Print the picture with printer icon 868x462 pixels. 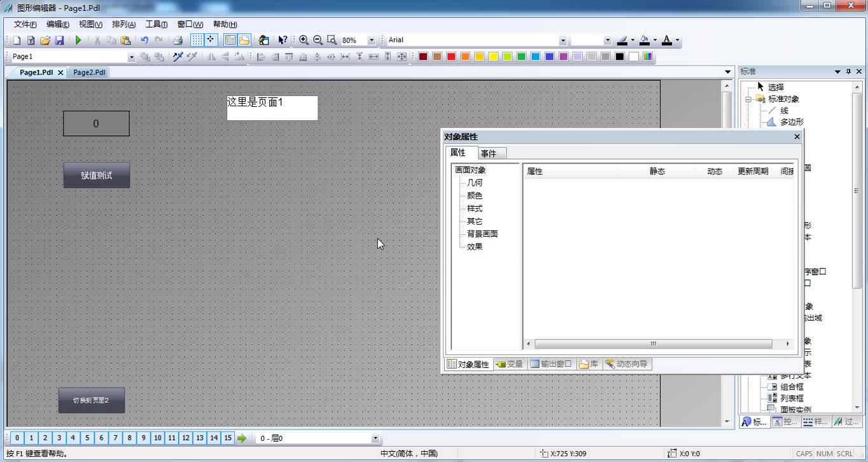(178, 40)
